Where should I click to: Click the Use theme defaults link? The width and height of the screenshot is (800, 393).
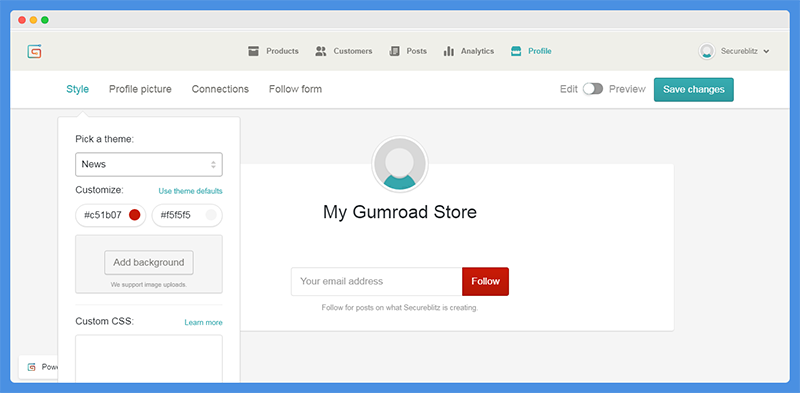pos(190,191)
